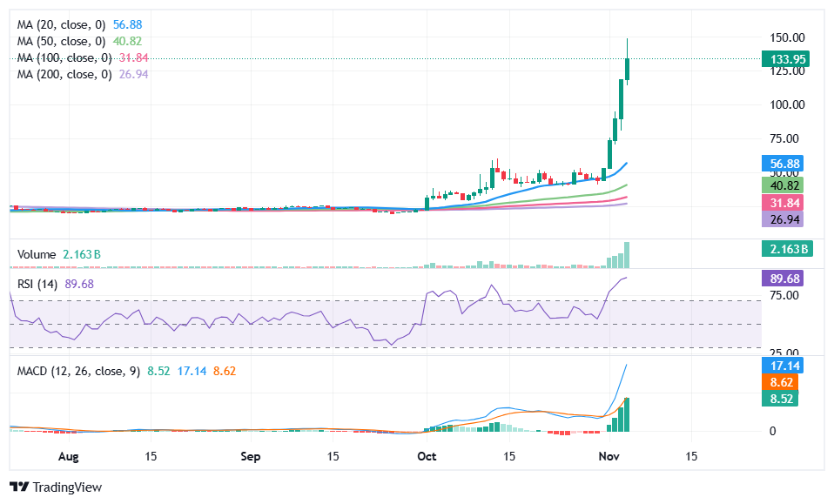
Task: Click the Oct label on the time axis
Action: coord(427,456)
